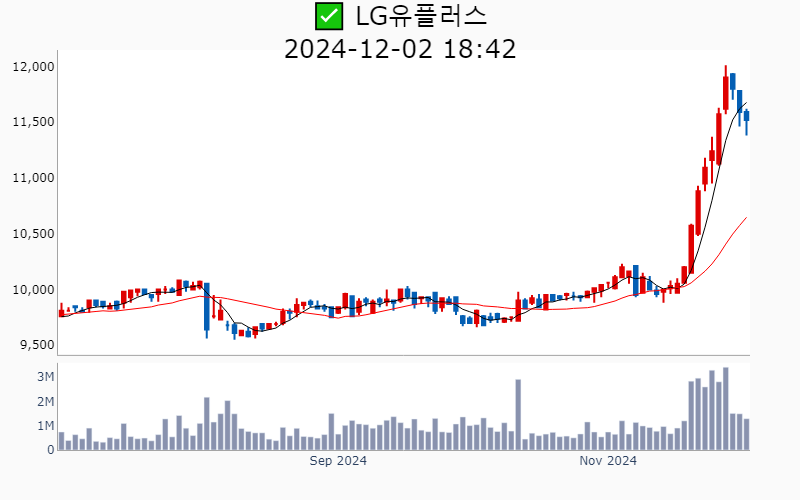The height and width of the screenshot is (500, 800).
Task: Click the 9,500 price axis label
Action: (37, 345)
